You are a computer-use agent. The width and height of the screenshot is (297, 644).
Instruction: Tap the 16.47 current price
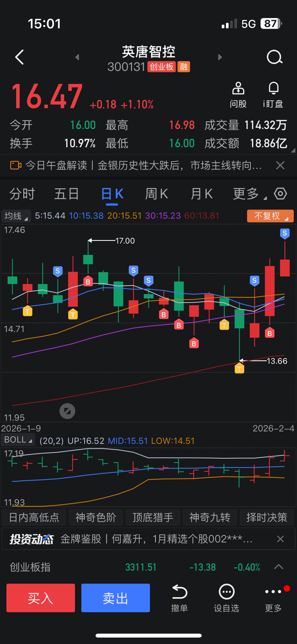click(x=46, y=96)
